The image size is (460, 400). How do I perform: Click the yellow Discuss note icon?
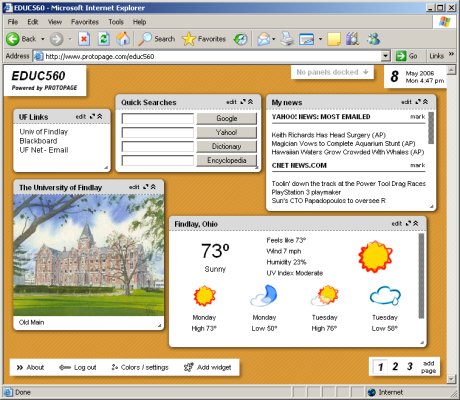point(334,39)
